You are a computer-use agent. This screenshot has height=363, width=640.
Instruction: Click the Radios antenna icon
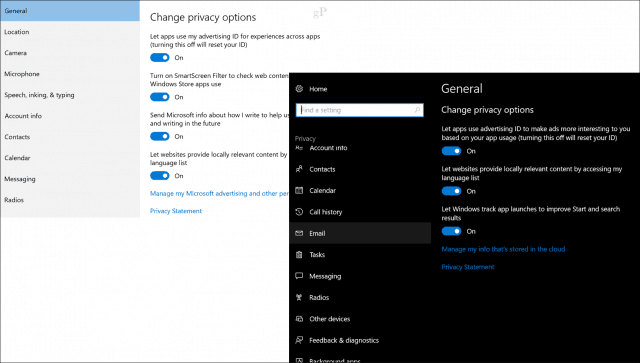[x=299, y=297]
